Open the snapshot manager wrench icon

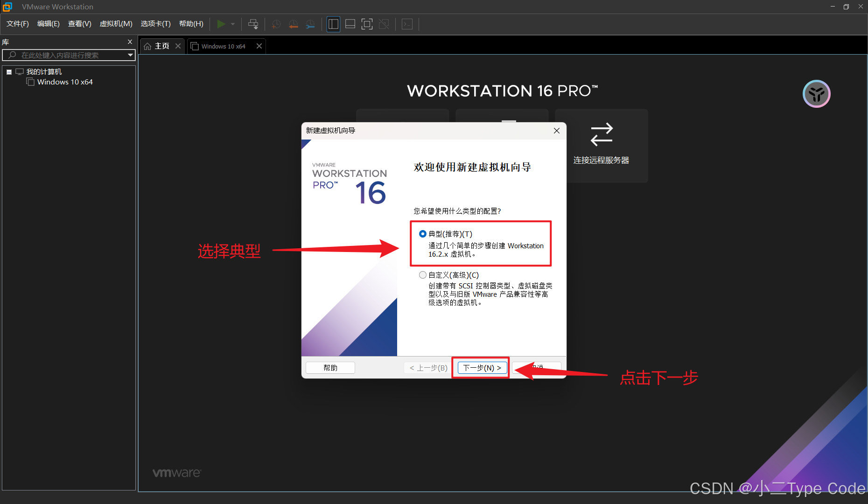tap(310, 24)
